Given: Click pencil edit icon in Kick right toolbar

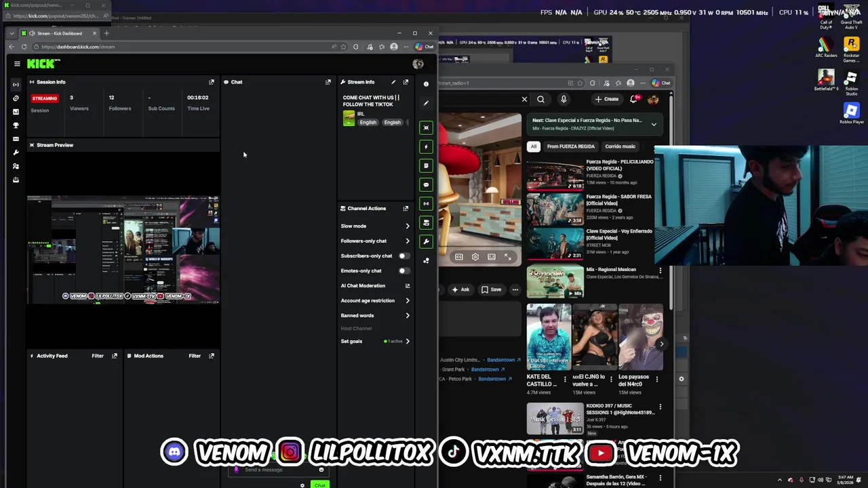Looking at the screenshot, I should [x=426, y=103].
